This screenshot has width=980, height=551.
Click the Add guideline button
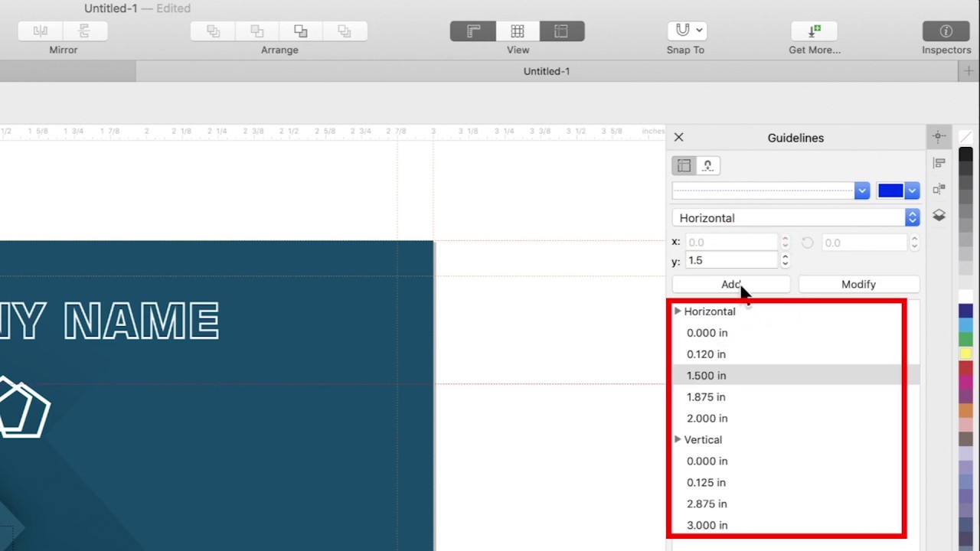(x=731, y=284)
